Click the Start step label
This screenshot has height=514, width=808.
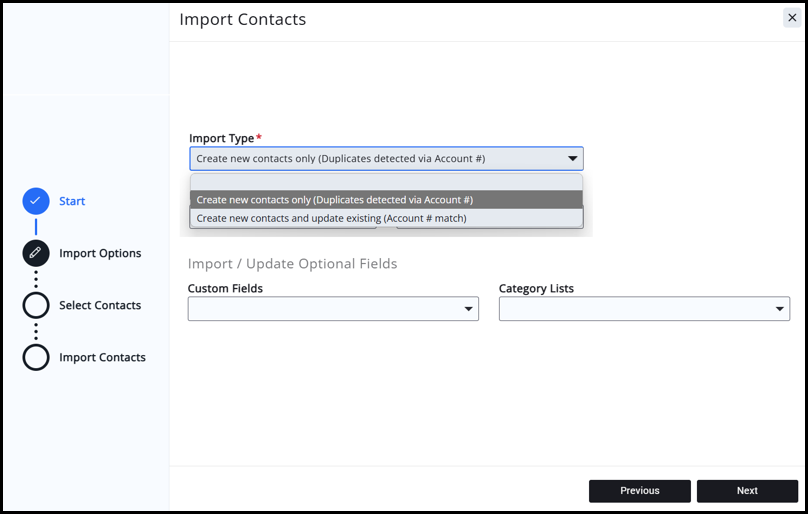tap(72, 201)
